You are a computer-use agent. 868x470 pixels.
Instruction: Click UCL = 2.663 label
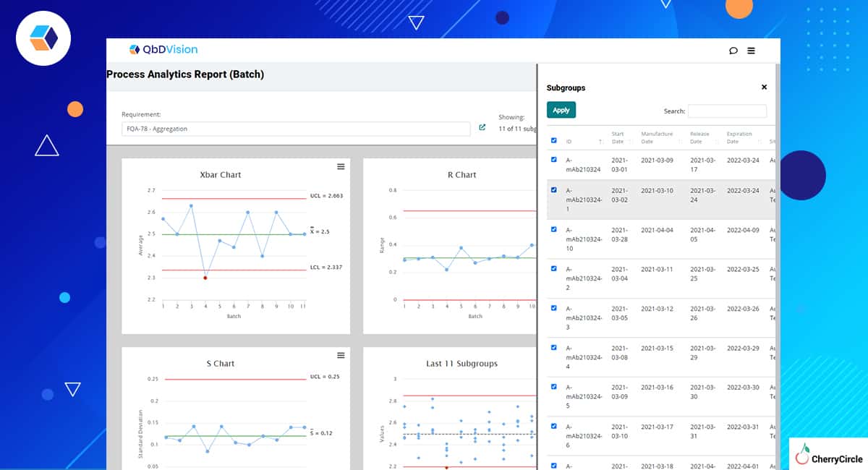pos(326,196)
